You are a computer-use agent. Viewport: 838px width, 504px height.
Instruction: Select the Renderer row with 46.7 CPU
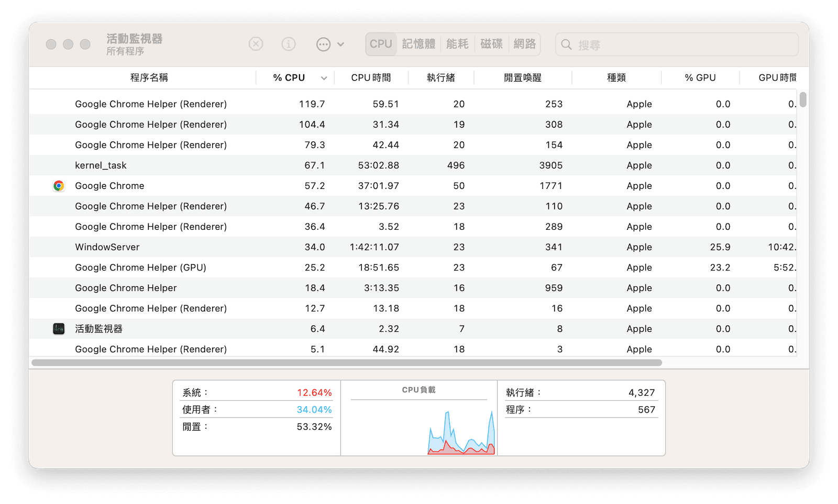pos(413,206)
